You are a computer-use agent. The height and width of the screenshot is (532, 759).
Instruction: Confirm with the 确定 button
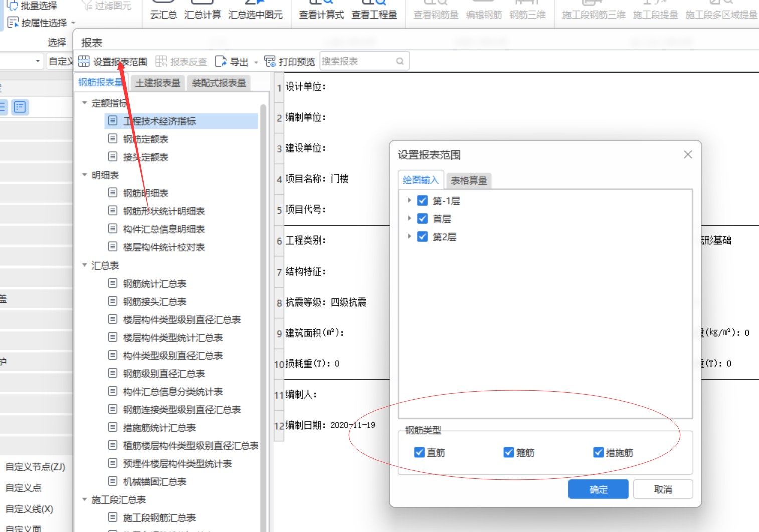598,489
